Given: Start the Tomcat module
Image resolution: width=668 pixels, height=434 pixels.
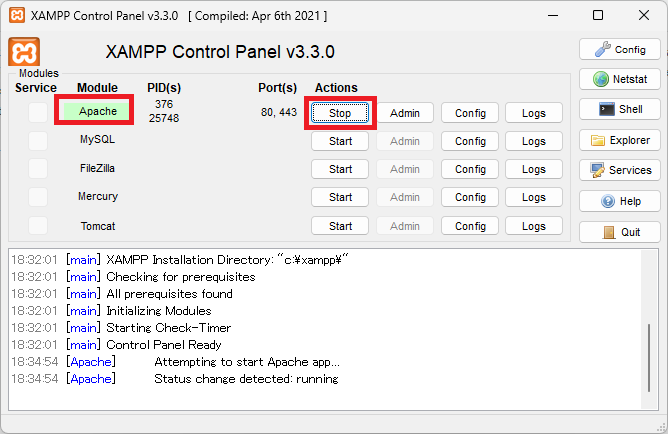Looking at the screenshot, I should (340, 226).
